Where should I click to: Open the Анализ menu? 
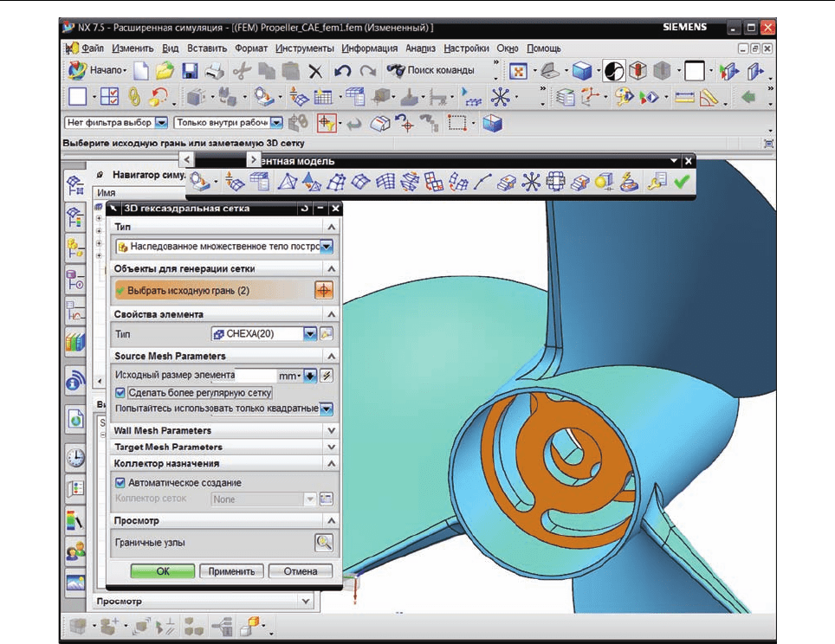pos(420,48)
